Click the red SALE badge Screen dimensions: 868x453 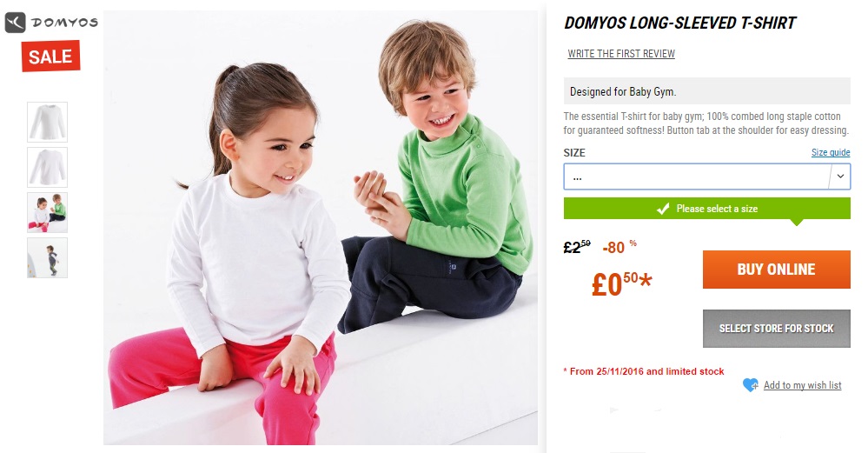click(51, 56)
